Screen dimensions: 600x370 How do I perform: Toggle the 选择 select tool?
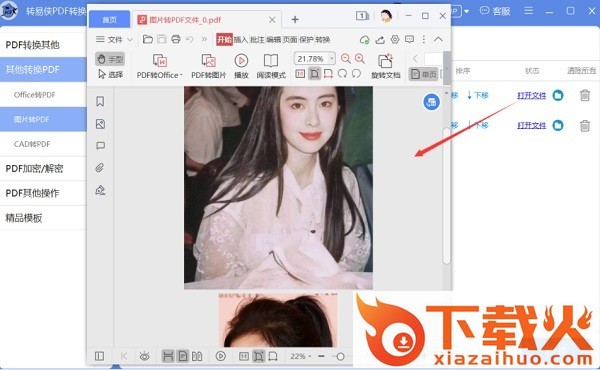[110, 74]
